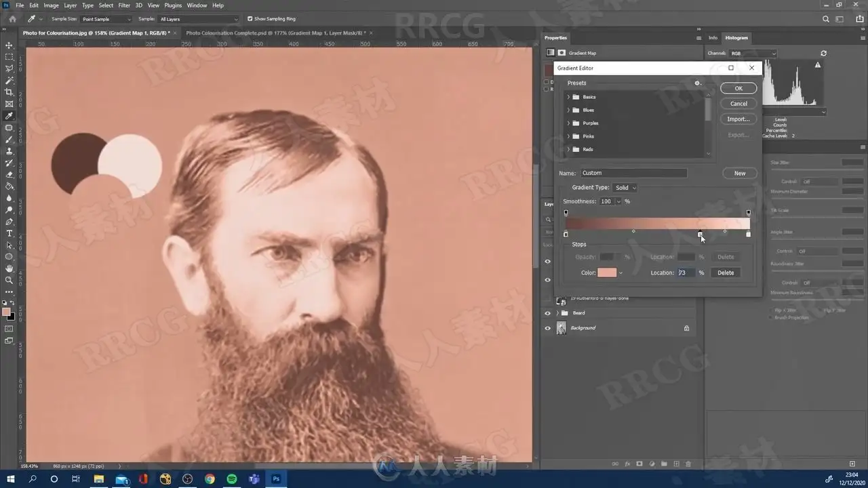Select the Ellipse shape tool
Image resolution: width=868 pixels, height=488 pixels.
pos(9,257)
